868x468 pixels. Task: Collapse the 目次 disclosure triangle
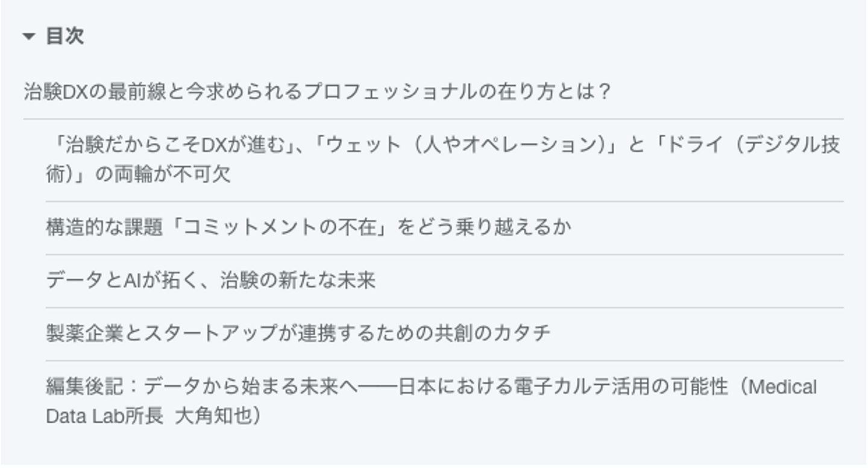tap(29, 37)
